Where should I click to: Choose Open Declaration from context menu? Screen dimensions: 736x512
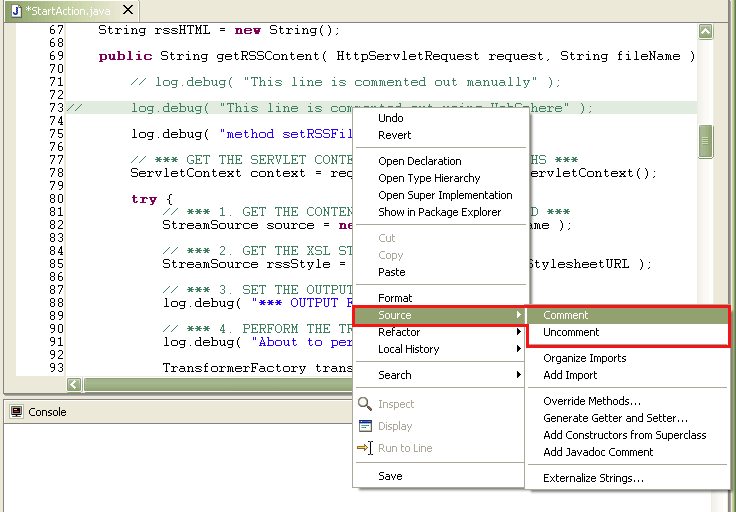[x=420, y=161]
